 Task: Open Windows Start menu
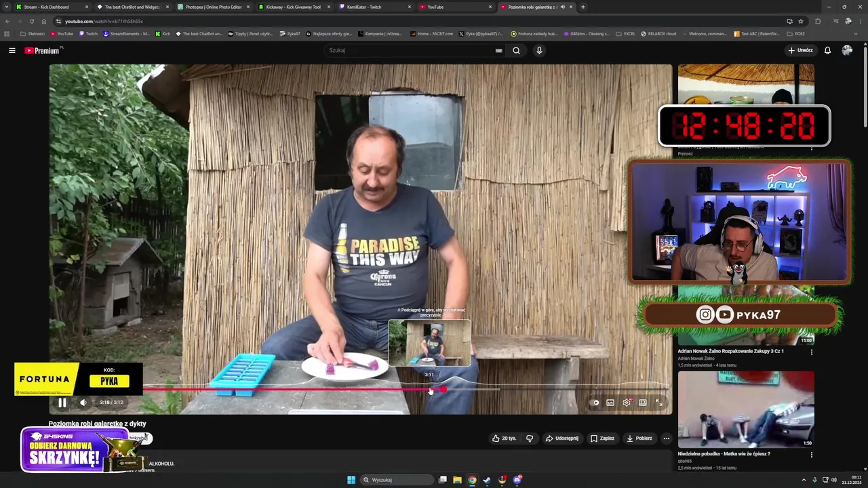point(351,480)
